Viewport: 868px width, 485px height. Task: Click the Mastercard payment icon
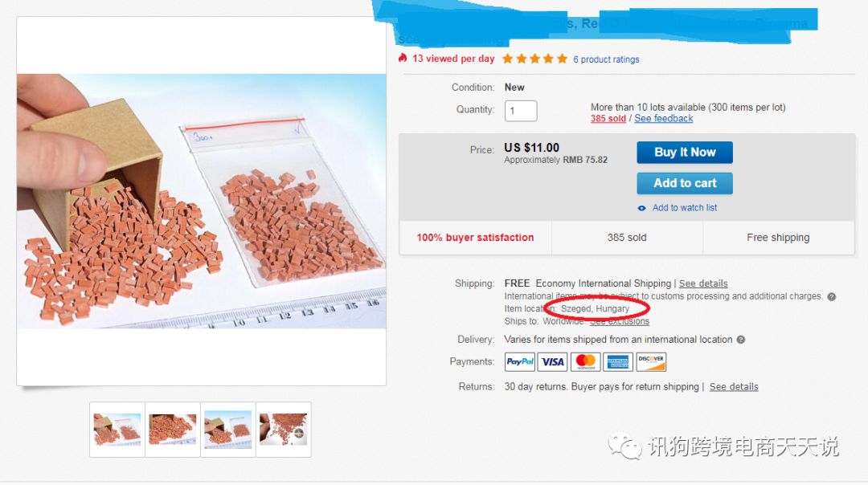pos(585,361)
